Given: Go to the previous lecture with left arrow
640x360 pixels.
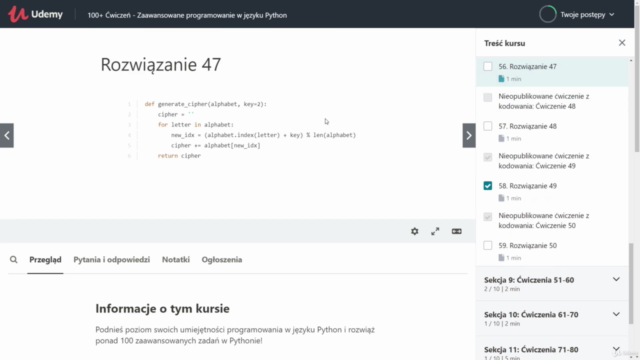Looking at the screenshot, I should tap(7, 136).
